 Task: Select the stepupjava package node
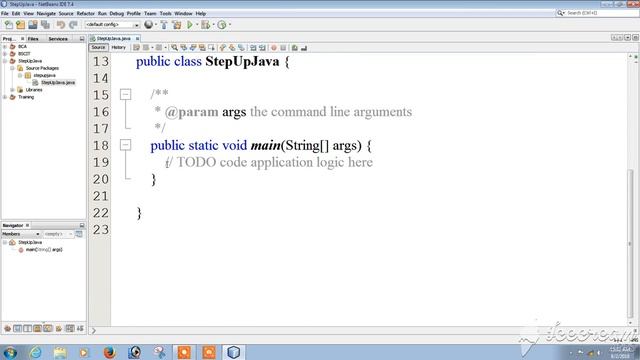[44, 76]
